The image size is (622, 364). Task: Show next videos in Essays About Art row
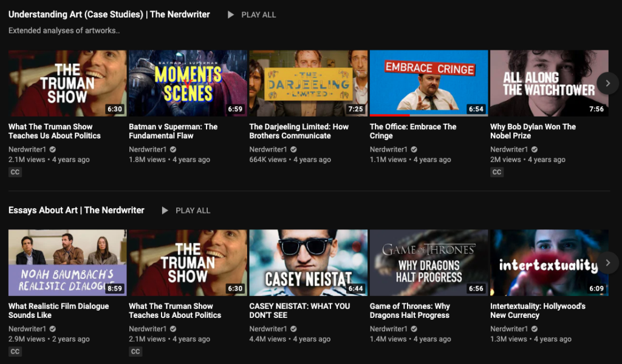point(607,263)
